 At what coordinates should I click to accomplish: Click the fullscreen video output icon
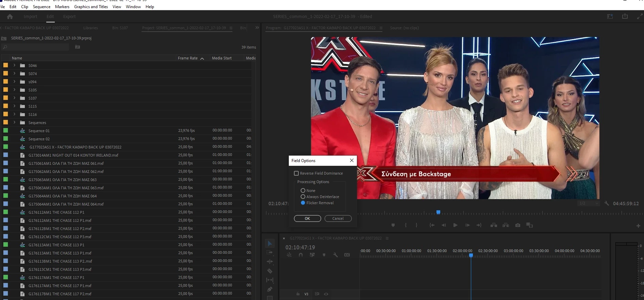tap(640, 16)
